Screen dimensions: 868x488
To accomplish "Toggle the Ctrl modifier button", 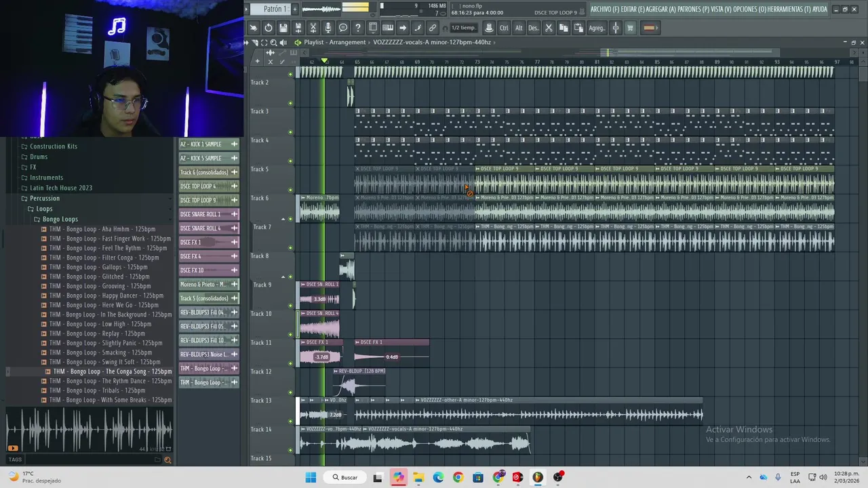I will coord(504,28).
